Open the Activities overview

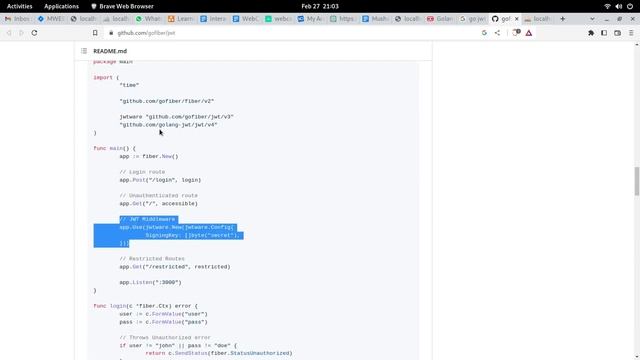pos(20,6)
